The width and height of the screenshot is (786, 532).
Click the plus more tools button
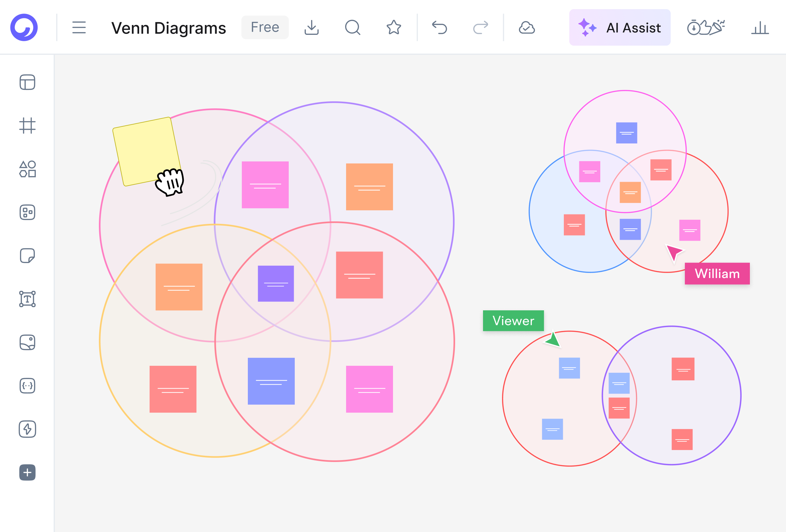(27, 472)
